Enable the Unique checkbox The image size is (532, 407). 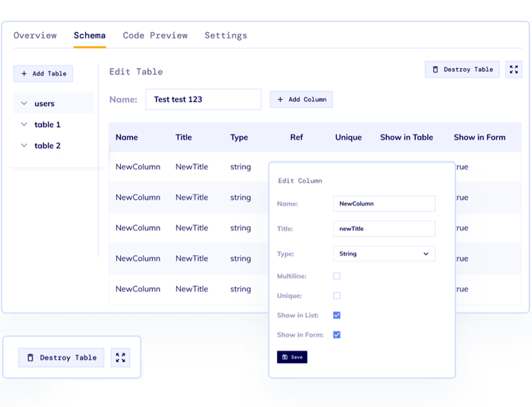pyautogui.click(x=337, y=295)
